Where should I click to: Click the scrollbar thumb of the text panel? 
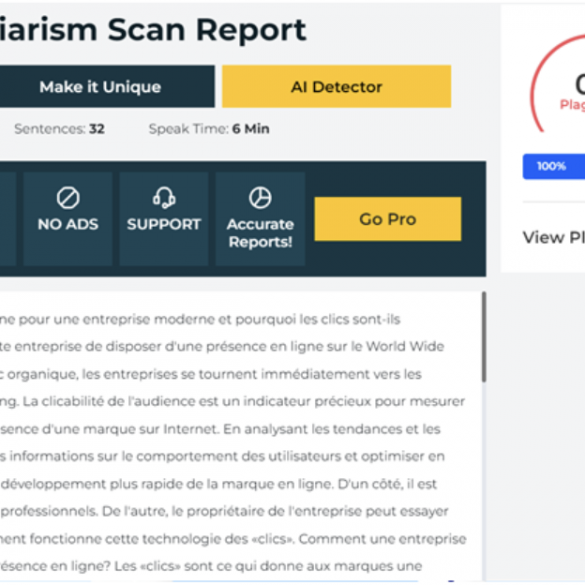pos(484,337)
